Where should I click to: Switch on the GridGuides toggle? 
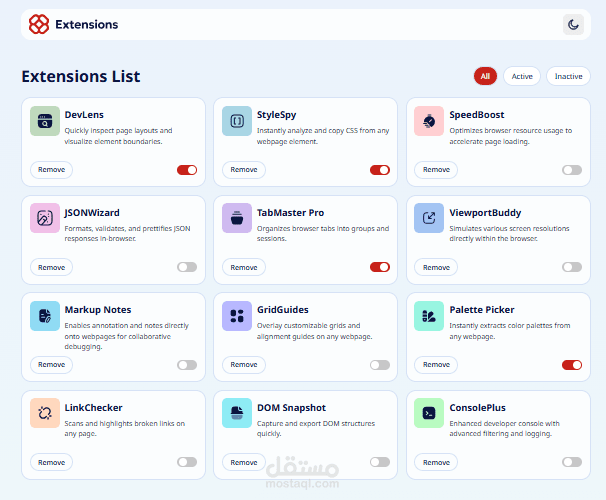pyautogui.click(x=380, y=365)
